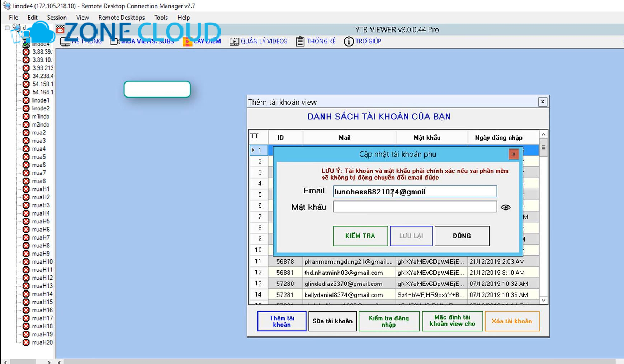Click the computer icon next to linode4
The image size is (624, 364).
tap(26, 44)
